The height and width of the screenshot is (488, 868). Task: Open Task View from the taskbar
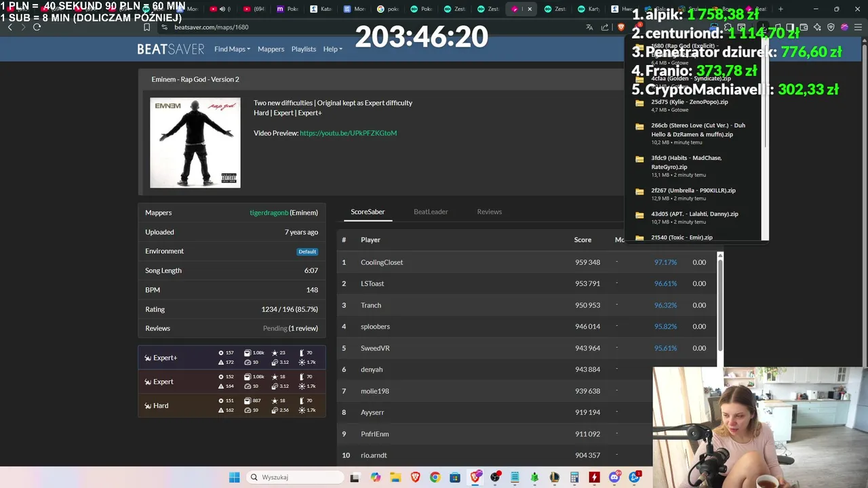pyautogui.click(x=355, y=477)
